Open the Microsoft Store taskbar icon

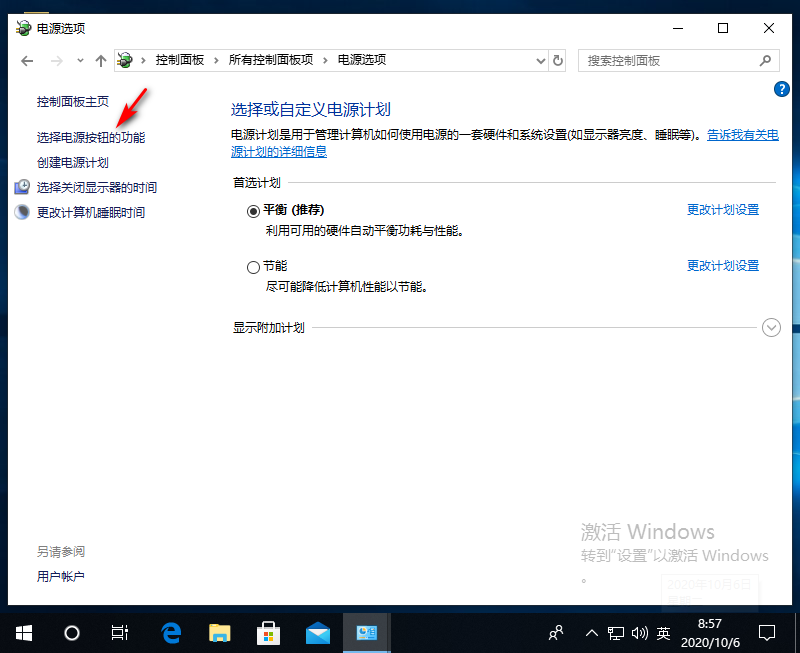tap(268, 632)
